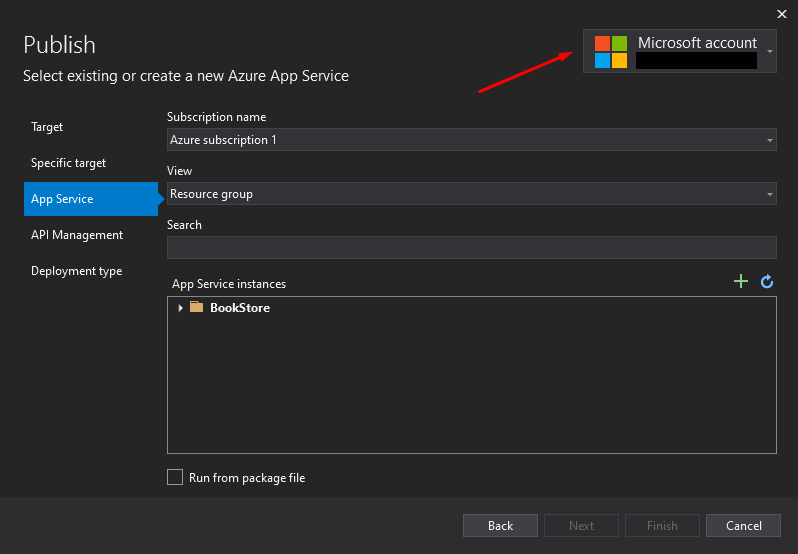Open the View dropdown showing Resource group

(471, 194)
